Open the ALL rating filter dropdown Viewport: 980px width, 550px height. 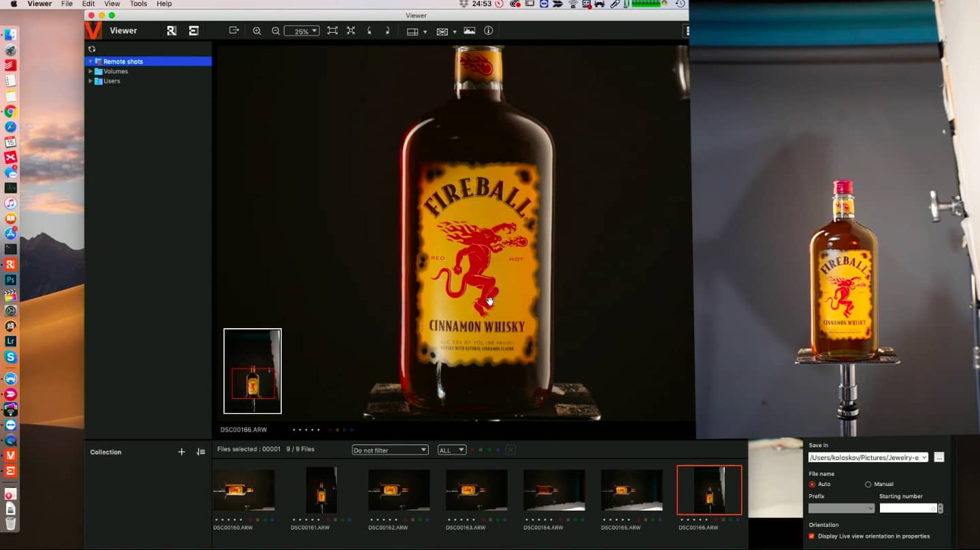point(452,450)
